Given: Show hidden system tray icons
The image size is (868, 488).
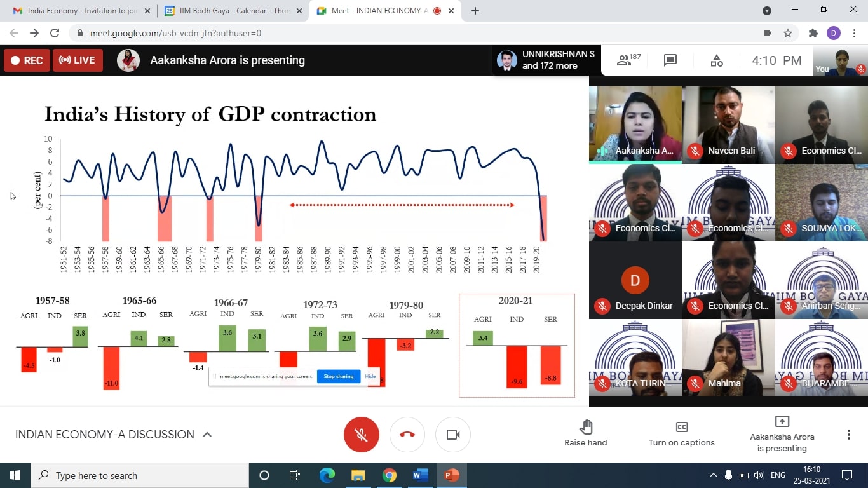Looking at the screenshot, I should (713, 475).
